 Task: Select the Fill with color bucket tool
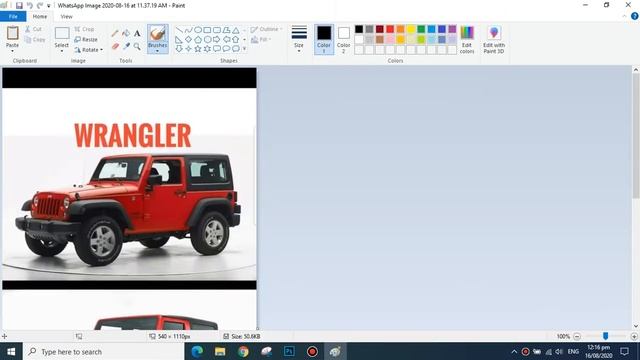coord(126,33)
